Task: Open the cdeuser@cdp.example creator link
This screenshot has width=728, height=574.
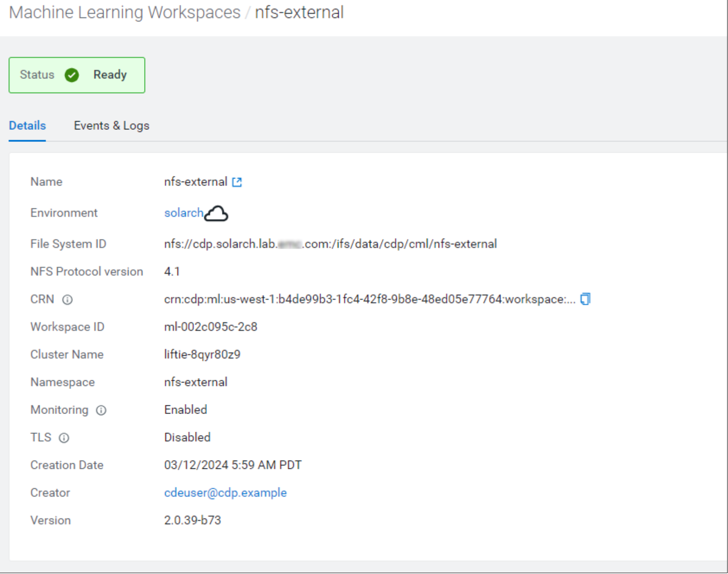Action: (225, 492)
